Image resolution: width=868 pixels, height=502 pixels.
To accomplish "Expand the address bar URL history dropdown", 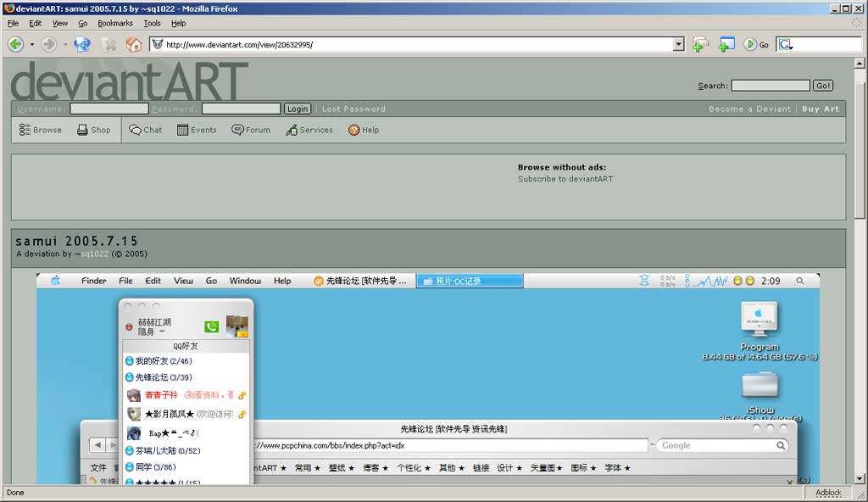I will pyautogui.click(x=678, y=44).
